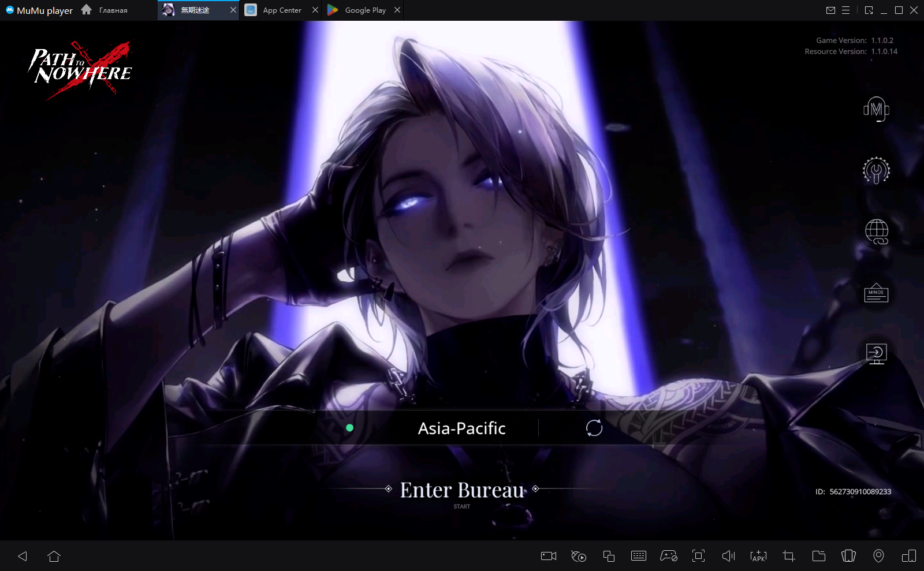Open MuMu player hamburger menu
The image size is (924, 571).
pyautogui.click(x=845, y=10)
